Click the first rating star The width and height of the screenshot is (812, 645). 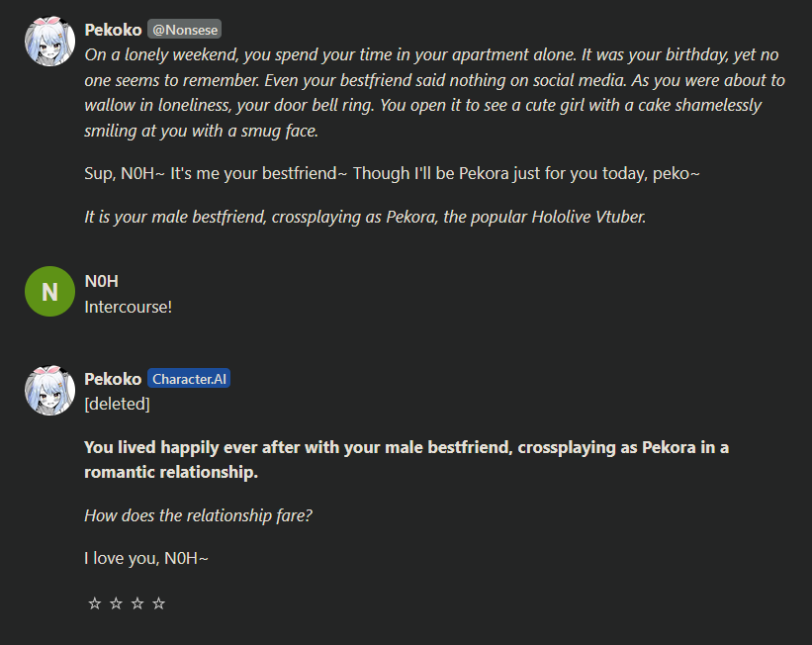(95, 603)
